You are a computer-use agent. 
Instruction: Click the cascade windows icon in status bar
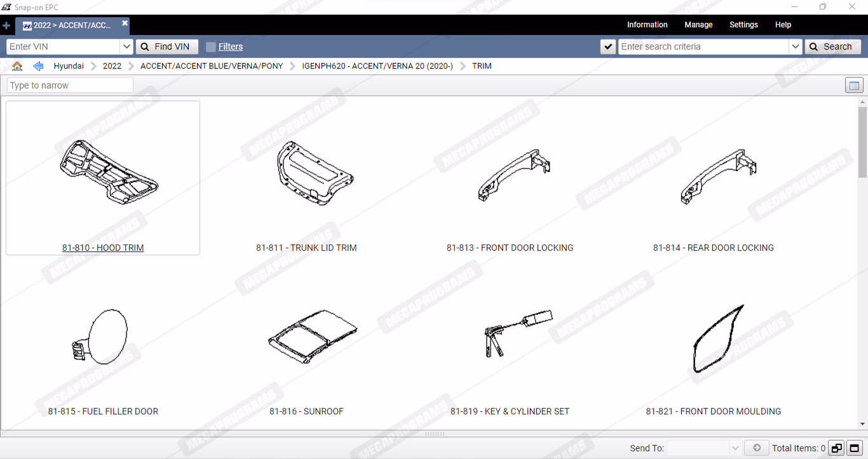tap(836, 448)
